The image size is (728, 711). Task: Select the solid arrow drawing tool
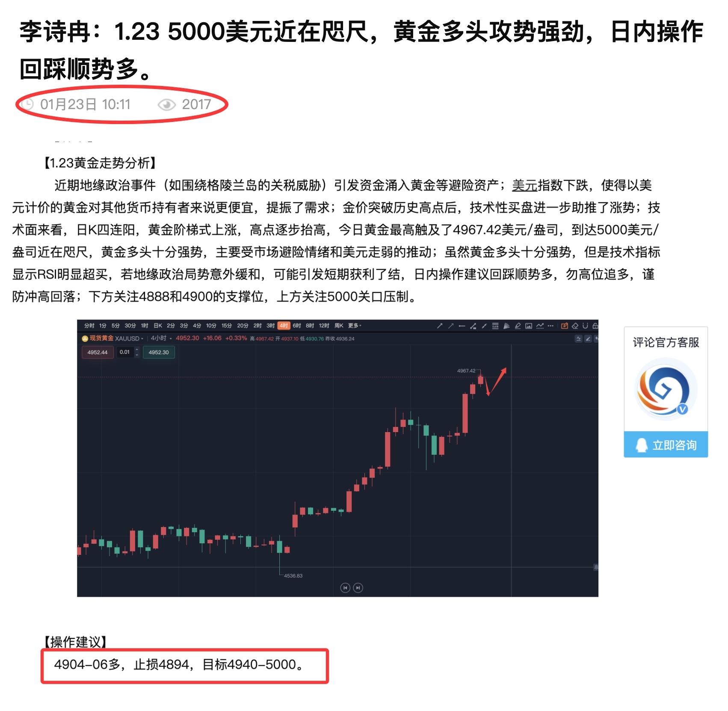tap(440, 326)
